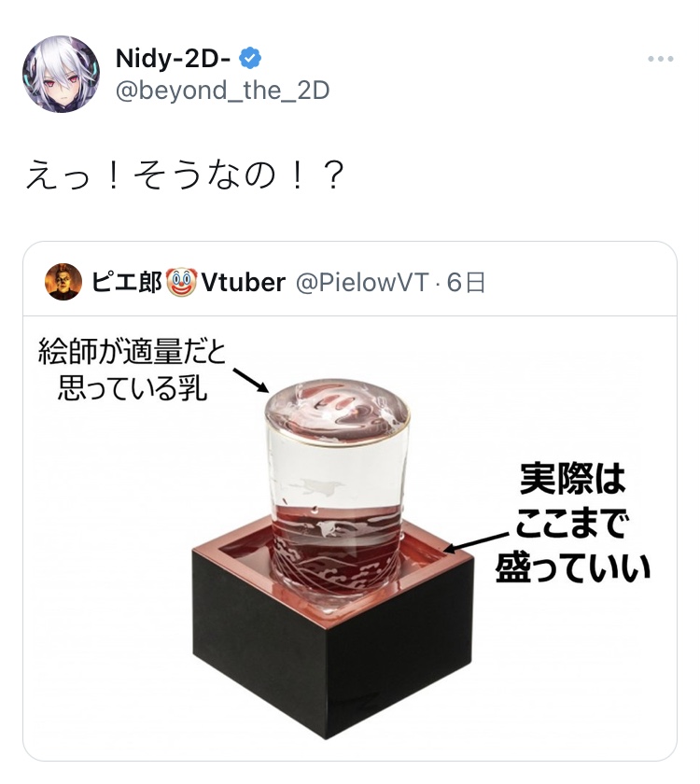Click the arrow pointing to glass rim
The width and height of the screenshot is (700, 784).
point(251,381)
